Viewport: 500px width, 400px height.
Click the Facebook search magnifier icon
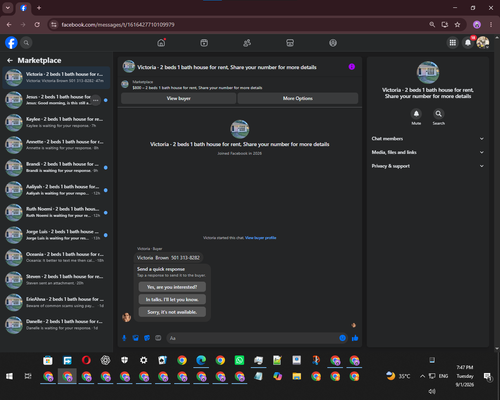[x=26, y=43]
